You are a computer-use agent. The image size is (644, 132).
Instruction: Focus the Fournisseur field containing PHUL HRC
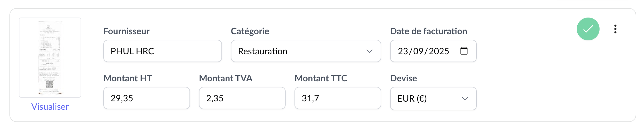pos(163,51)
